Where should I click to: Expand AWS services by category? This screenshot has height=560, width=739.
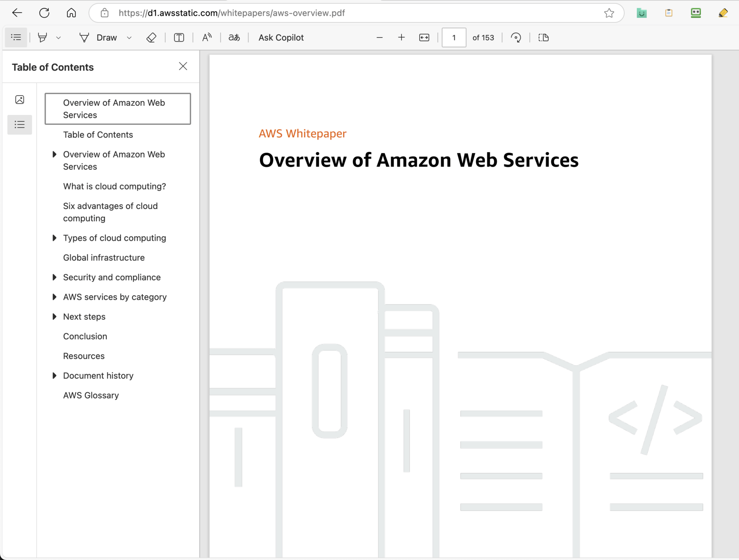pos(54,297)
